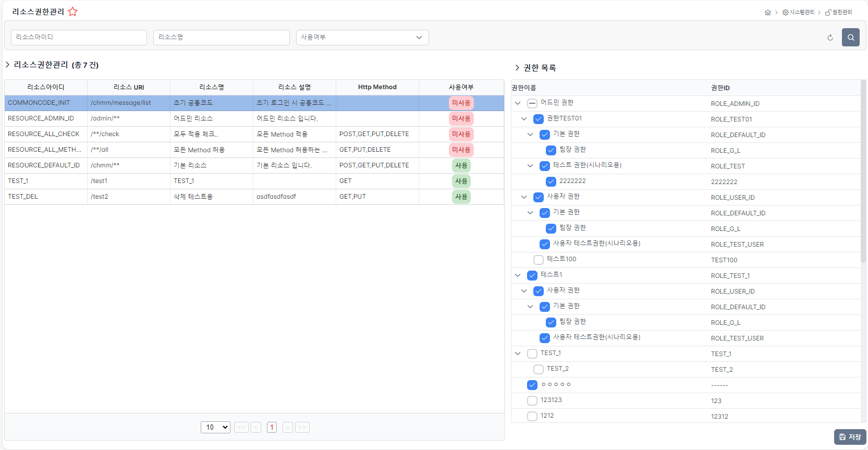The image size is (868, 450).
Task: Click the home icon in breadcrumb
Action: pos(767,13)
